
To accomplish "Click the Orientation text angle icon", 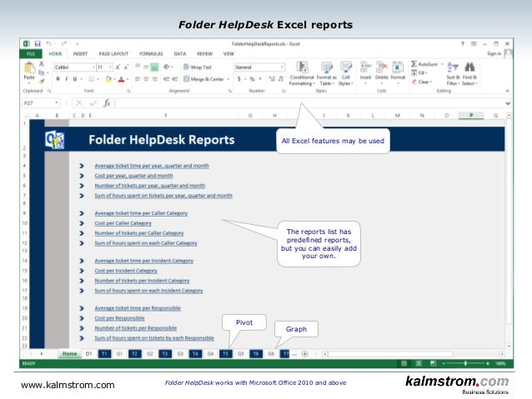I will coord(167,67).
